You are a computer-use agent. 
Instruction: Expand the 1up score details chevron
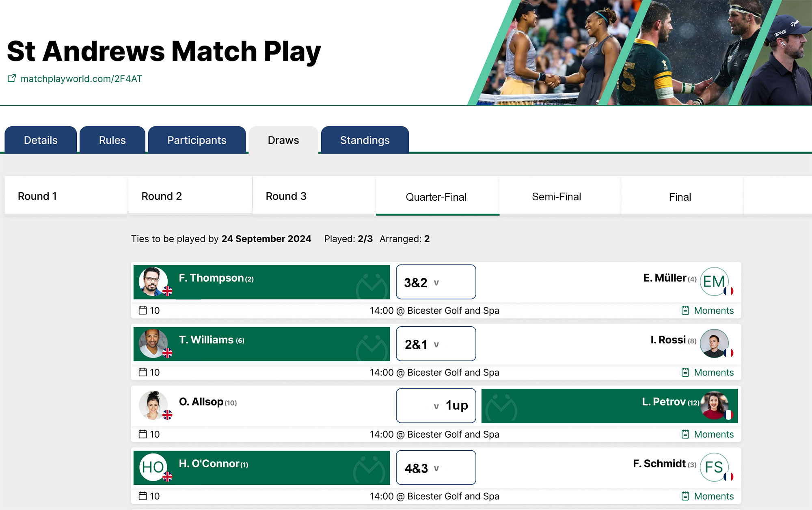click(x=436, y=406)
